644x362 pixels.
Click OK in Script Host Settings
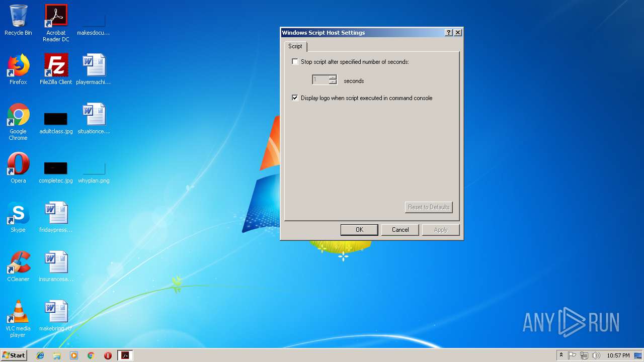pyautogui.click(x=359, y=230)
